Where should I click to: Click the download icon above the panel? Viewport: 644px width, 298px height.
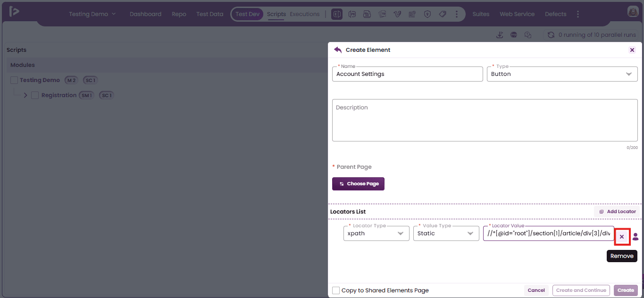pos(500,35)
